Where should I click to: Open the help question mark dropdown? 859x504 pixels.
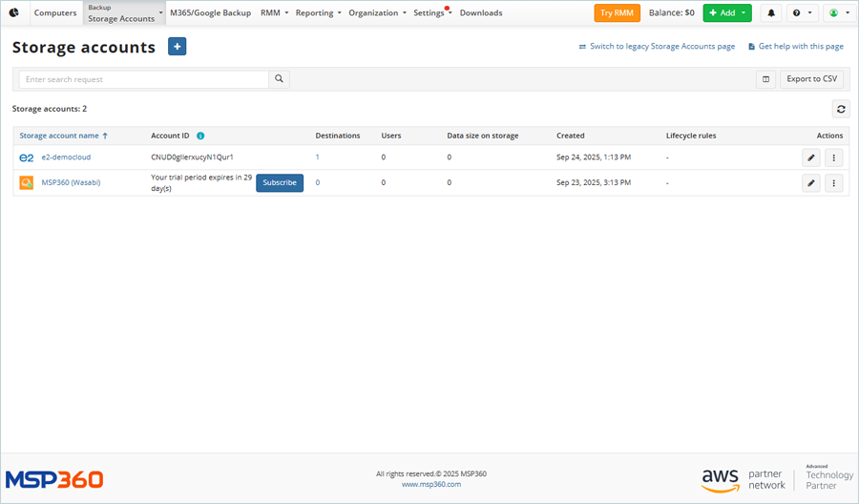[x=802, y=13]
